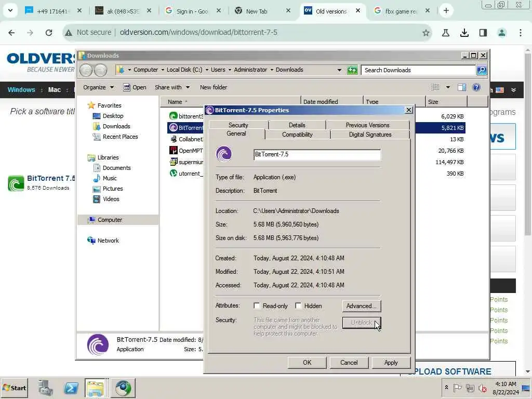Check the Read-only attribute checkbox
Viewport: 532px width, 399px height.
(x=257, y=305)
